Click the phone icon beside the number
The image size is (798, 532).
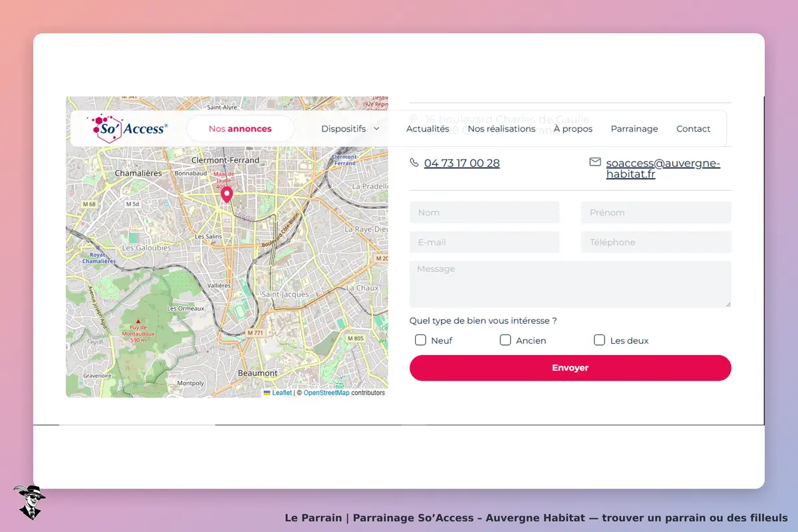(x=414, y=163)
